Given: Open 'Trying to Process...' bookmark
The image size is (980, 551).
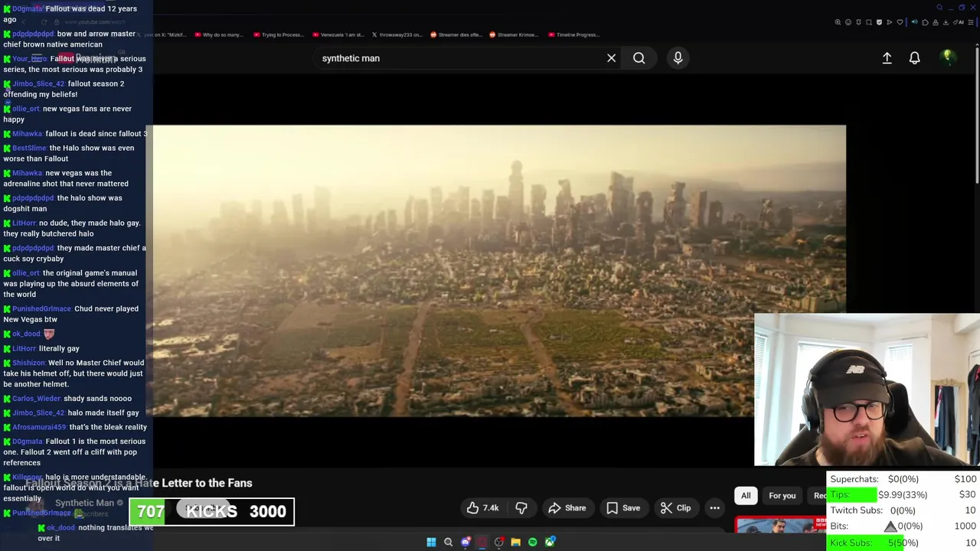Looking at the screenshot, I should pos(278,34).
